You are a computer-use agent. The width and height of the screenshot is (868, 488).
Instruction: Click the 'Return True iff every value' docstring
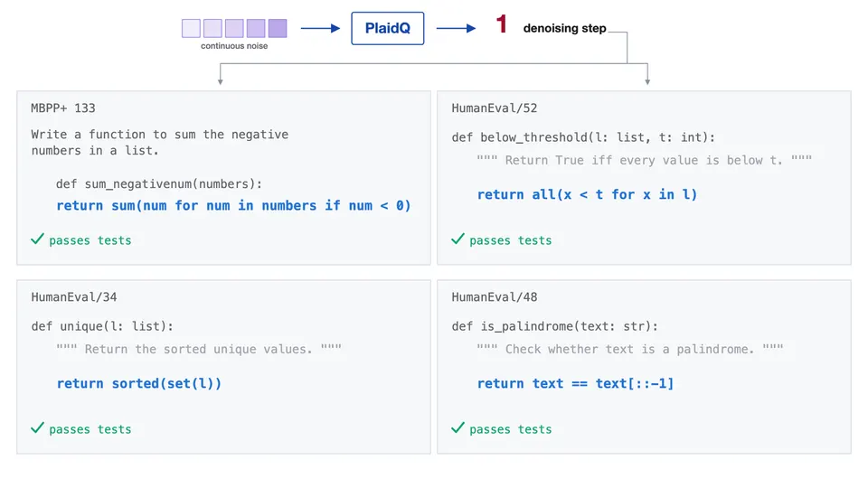click(645, 160)
